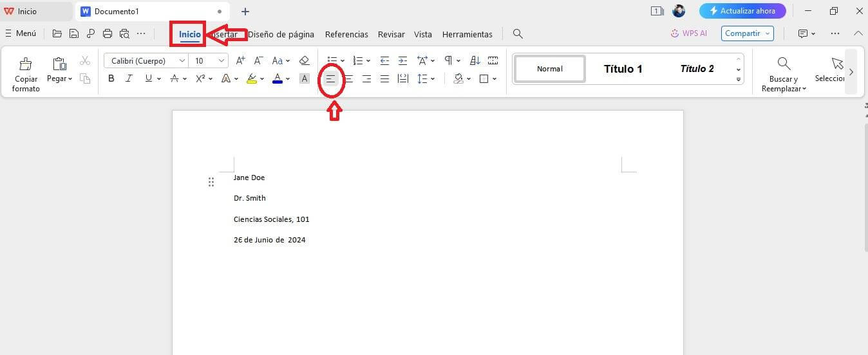Align text left
Image resolution: width=868 pixels, height=355 pixels.
click(330, 78)
